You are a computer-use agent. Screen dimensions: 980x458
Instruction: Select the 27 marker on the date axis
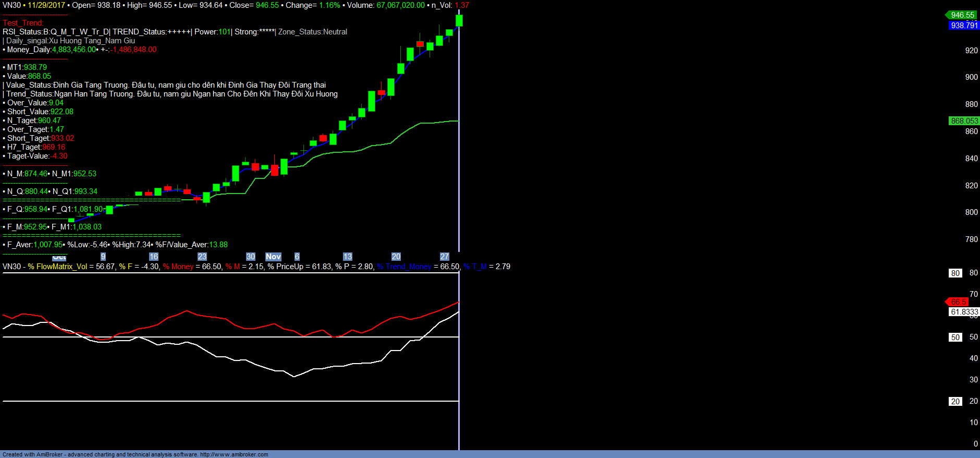click(445, 257)
